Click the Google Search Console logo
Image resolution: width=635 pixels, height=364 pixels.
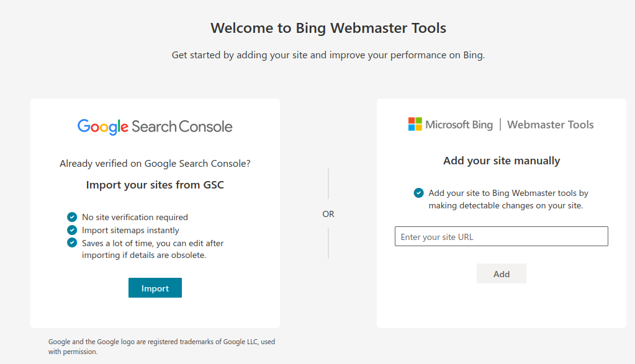click(155, 127)
